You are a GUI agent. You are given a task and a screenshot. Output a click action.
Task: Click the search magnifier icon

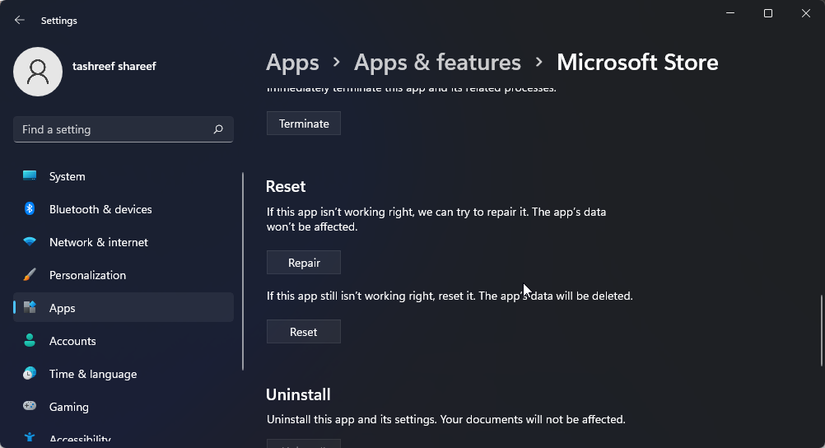pyautogui.click(x=218, y=130)
